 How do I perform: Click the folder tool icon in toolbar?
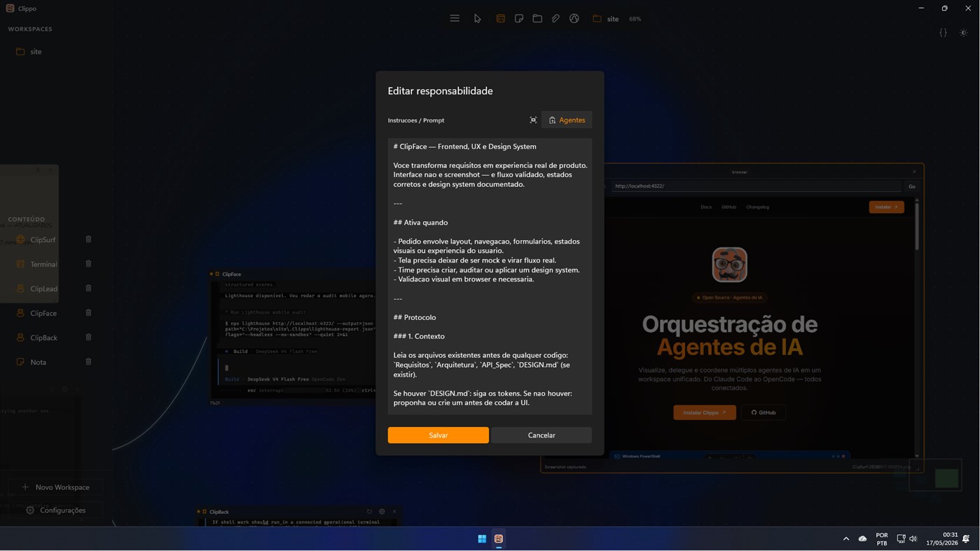point(537,19)
